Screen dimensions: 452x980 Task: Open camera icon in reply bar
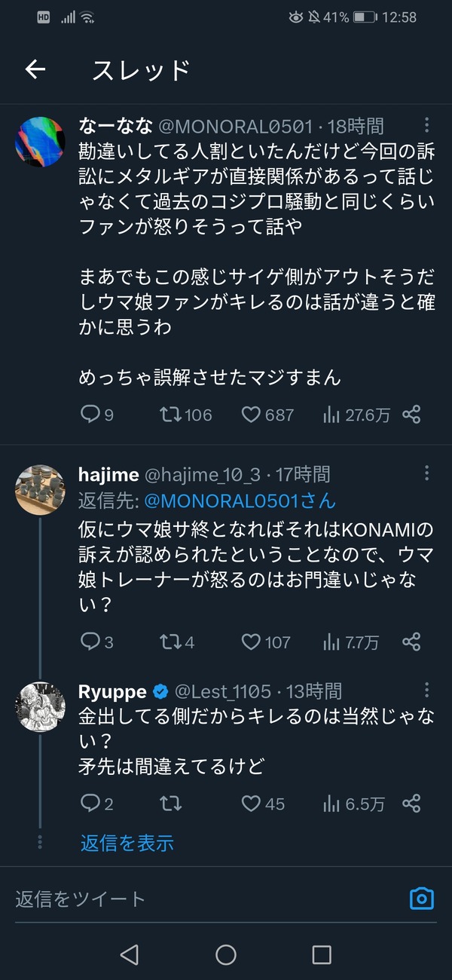[x=422, y=899]
